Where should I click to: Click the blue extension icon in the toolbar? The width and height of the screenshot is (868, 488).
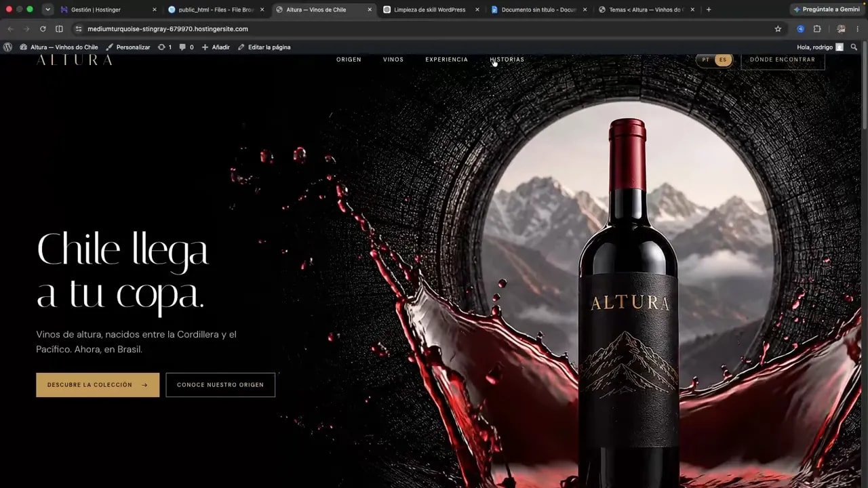tap(801, 29)
